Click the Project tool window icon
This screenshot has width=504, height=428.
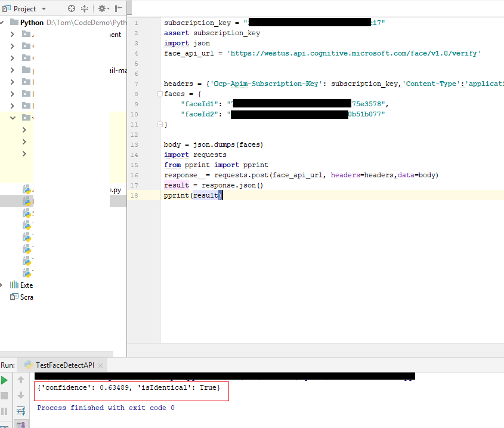click(7, 9)
